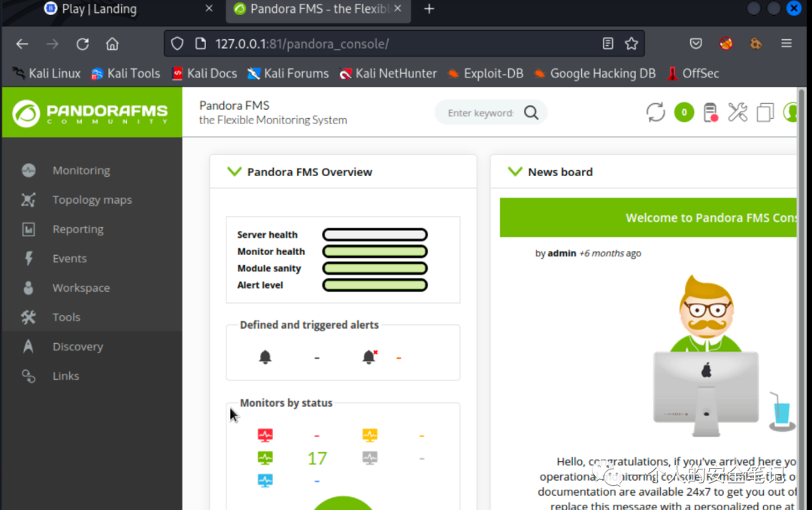The height and width of the screenshot is (510, 812).
Task: Open the server status clipboard icon
Action: click(x=710, y=113)
